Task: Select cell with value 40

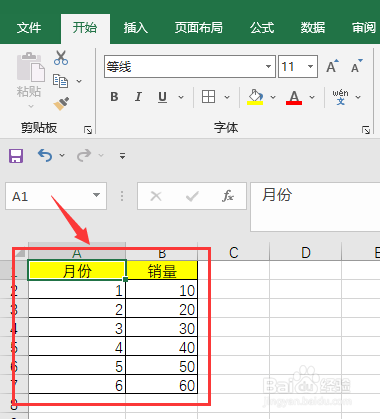Action: 162,347
